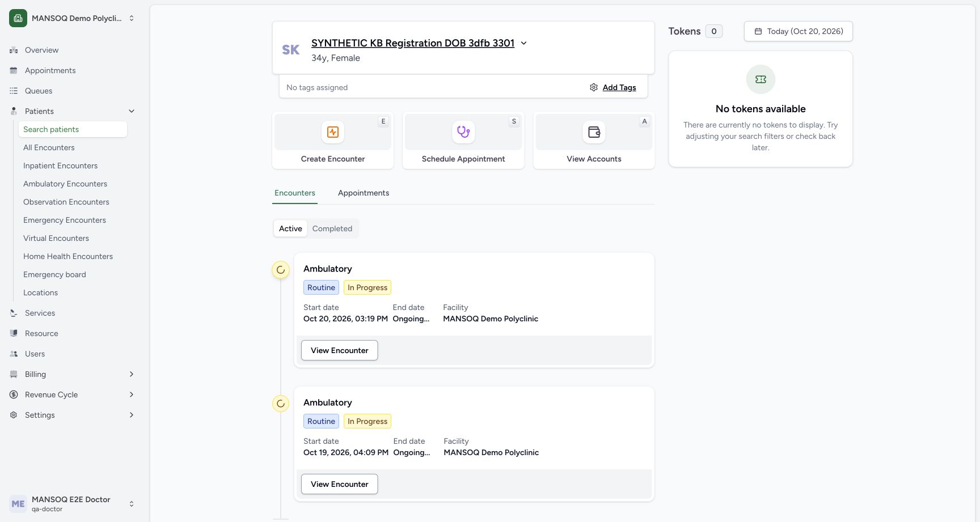The width and height of the screenshot is (980, 522).
Task: Click the SK patient avatar
Action: [x=291, y=50]
